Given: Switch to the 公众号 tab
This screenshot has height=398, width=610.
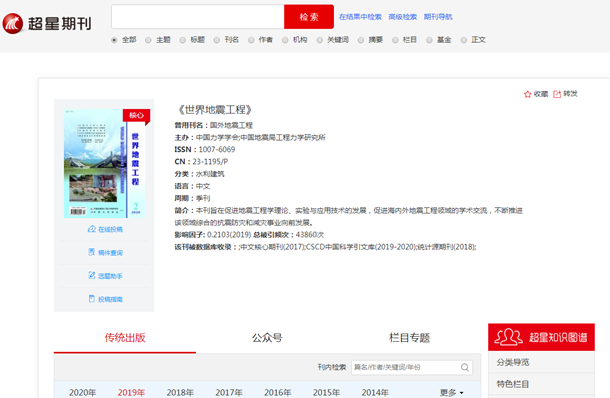Looking at the screenshot, I should click(x=267, y=337).
